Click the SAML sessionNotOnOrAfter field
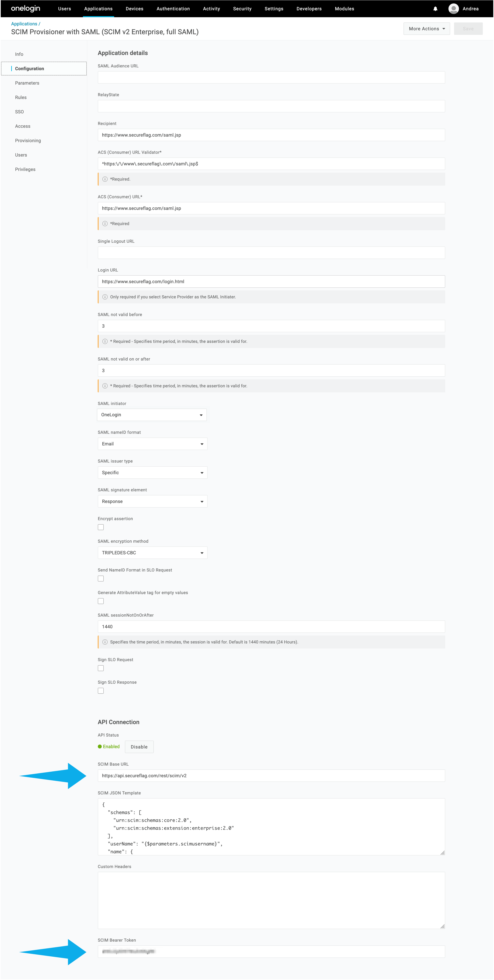This screenshot has width=494, height=980. coord(271,626)
